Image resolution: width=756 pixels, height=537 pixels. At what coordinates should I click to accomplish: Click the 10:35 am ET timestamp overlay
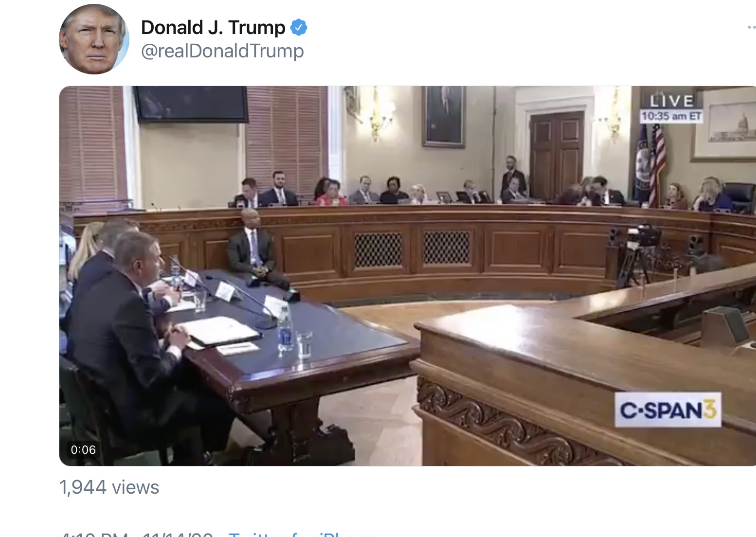coord(671,116)
